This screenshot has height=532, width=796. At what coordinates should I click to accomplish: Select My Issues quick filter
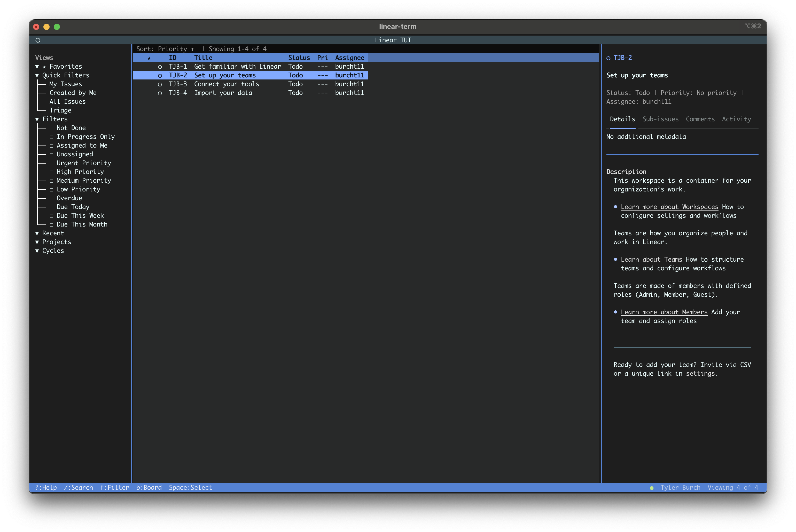tap(66, 84)
